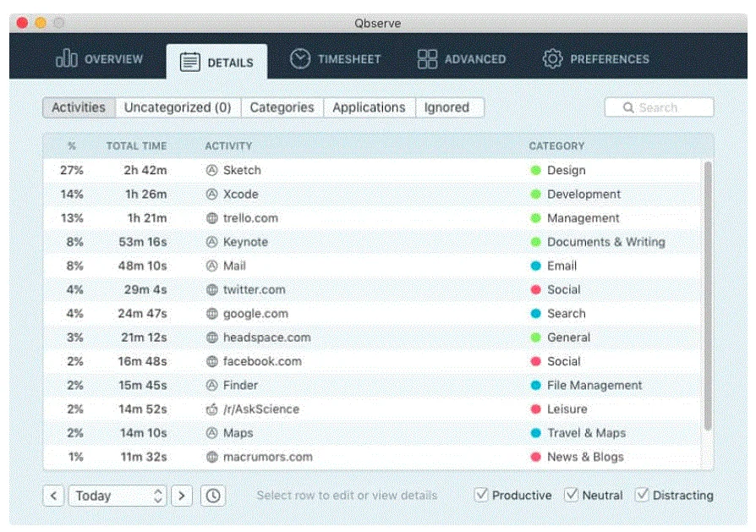Show Uncategorized (0) items
756x532 pixels.
pos(178,107)
